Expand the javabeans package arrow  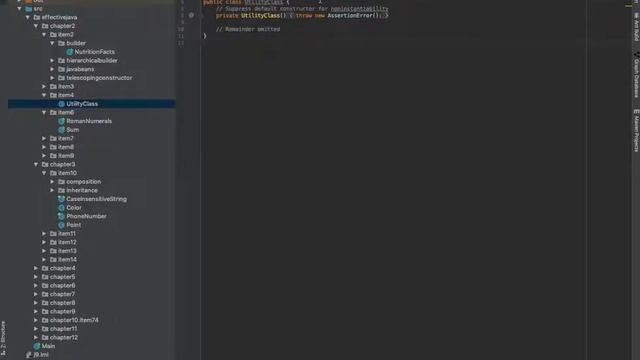click(52, 69)
